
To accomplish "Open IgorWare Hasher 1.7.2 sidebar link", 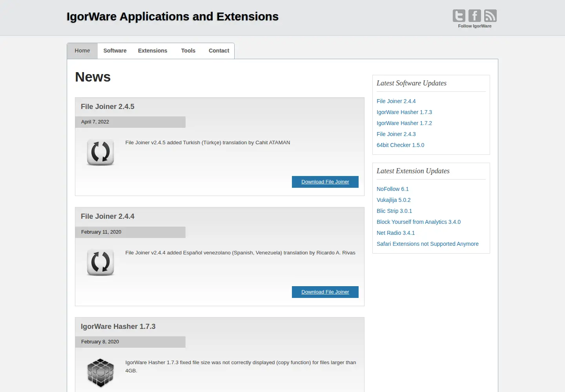I will 404,123.
